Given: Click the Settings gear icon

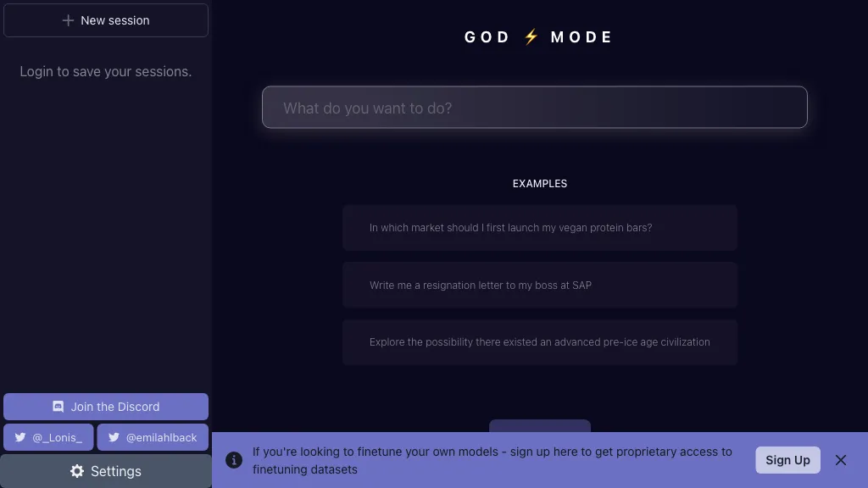Looking at the screenshot, I should coord(77,471).
